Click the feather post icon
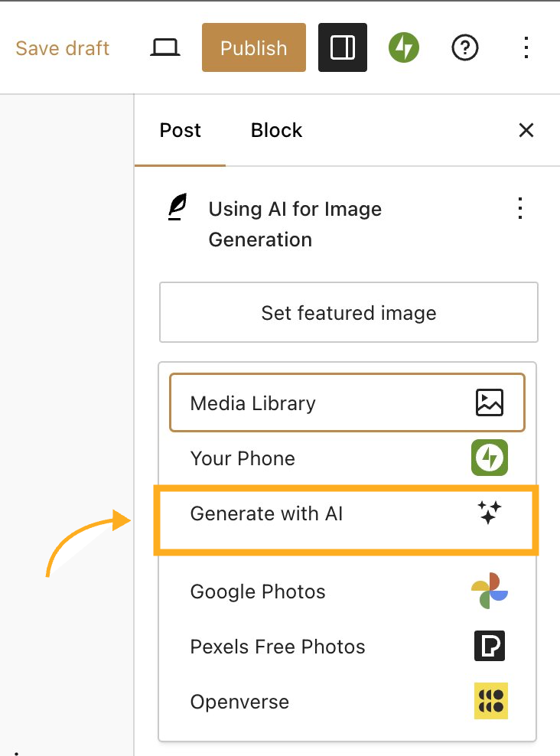 coord(177,208)
